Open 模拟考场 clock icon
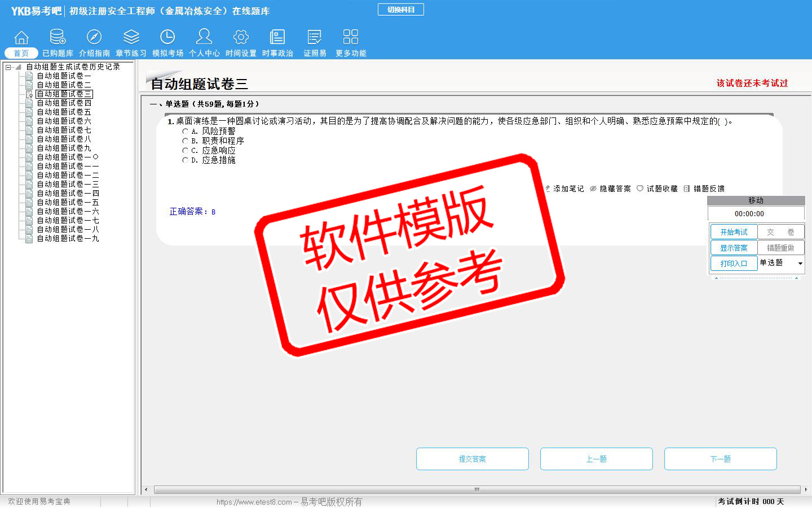Screen dimensions: 812x508 (167, 37)
